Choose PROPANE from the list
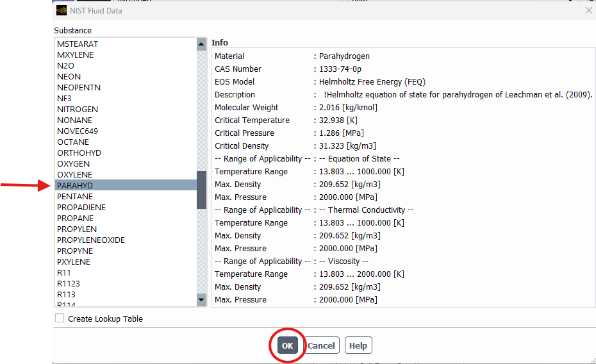Viewport: 596px width, 364px height. pyautogui.click(x=126, y=218)
